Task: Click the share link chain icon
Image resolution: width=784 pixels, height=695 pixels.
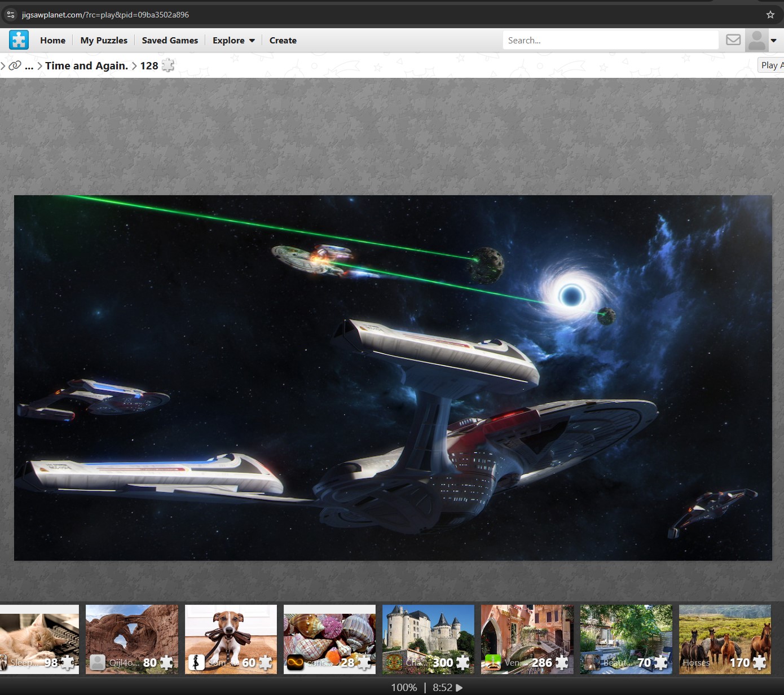Action: pos(15,65)
